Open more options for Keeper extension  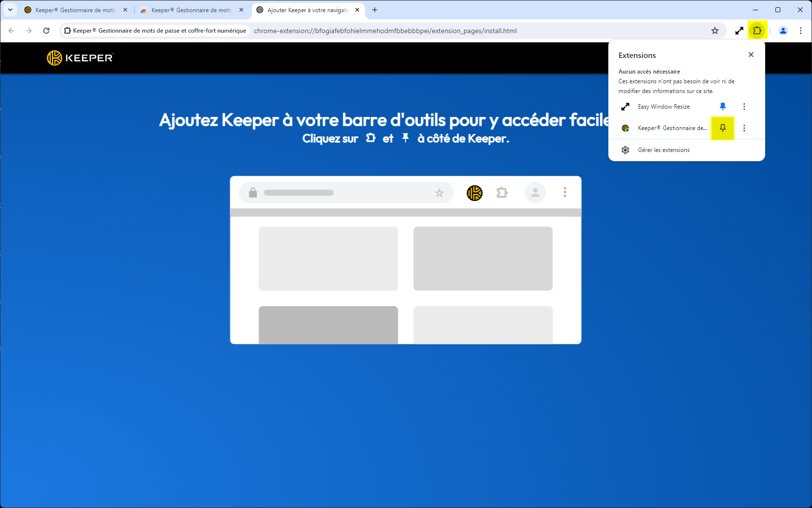pos(744,128)
